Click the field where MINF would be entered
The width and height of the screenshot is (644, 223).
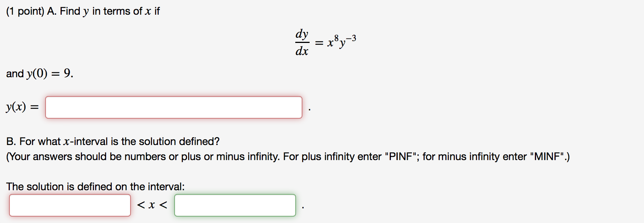click(x=70, y=205)
